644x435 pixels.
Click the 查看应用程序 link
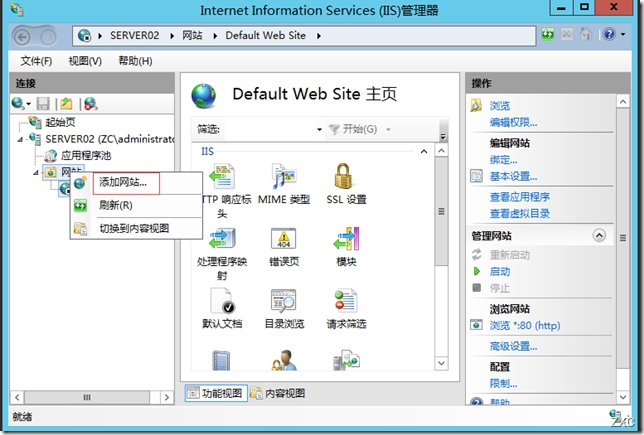[x=520, y=197]
